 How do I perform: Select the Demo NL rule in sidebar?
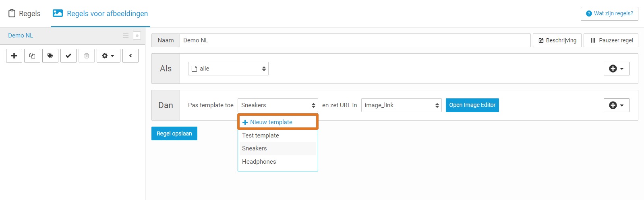pos(21,35)
